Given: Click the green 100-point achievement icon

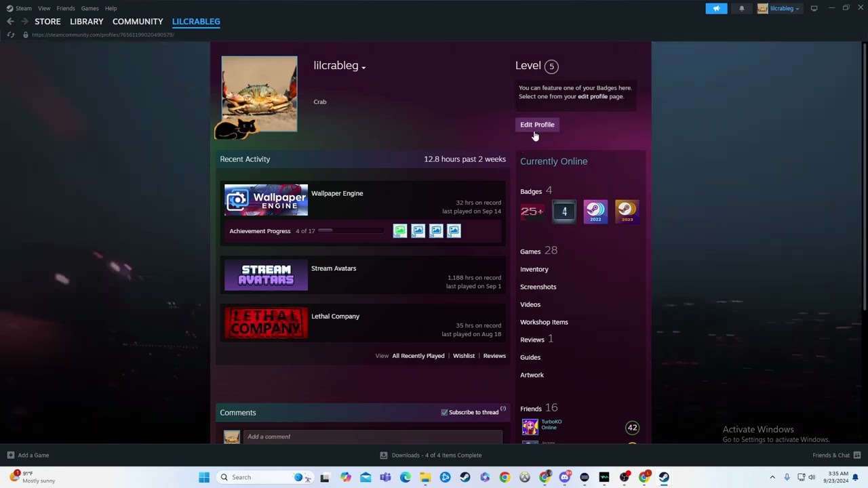Looking at the screenshot, I should 399,230.
